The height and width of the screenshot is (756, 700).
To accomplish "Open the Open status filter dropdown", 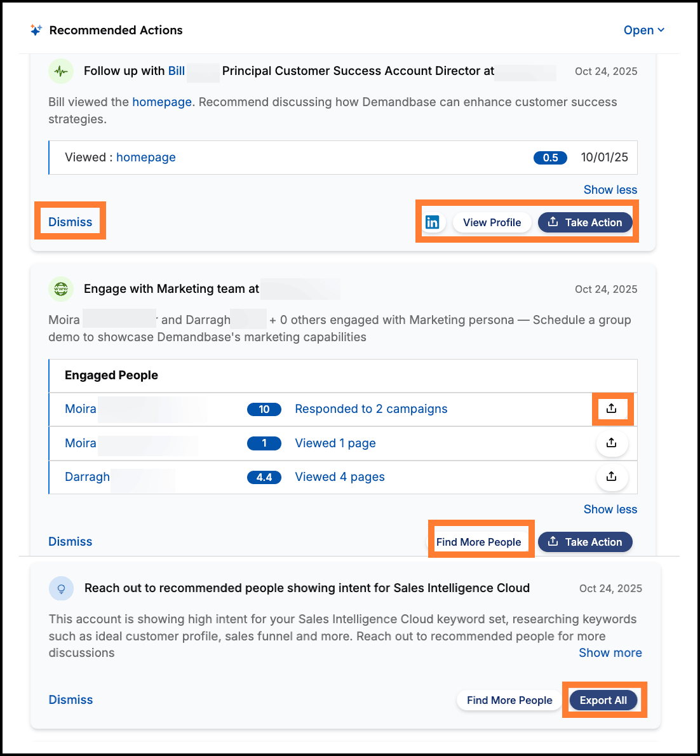I will point(643,30).
